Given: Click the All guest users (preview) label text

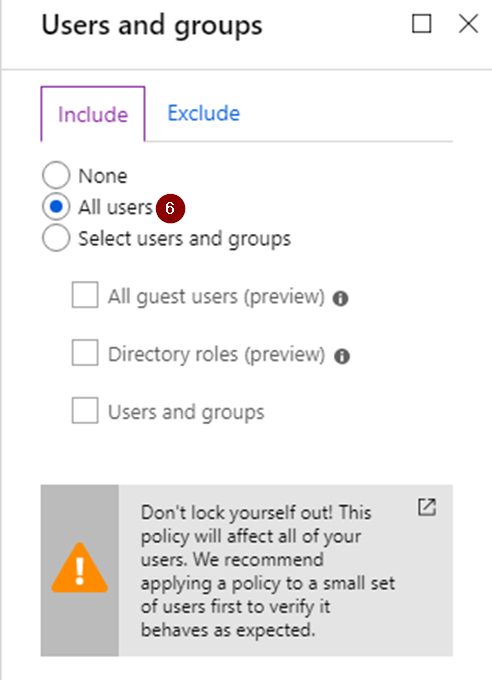Looking at the screenshot, I should pos(216,297).
